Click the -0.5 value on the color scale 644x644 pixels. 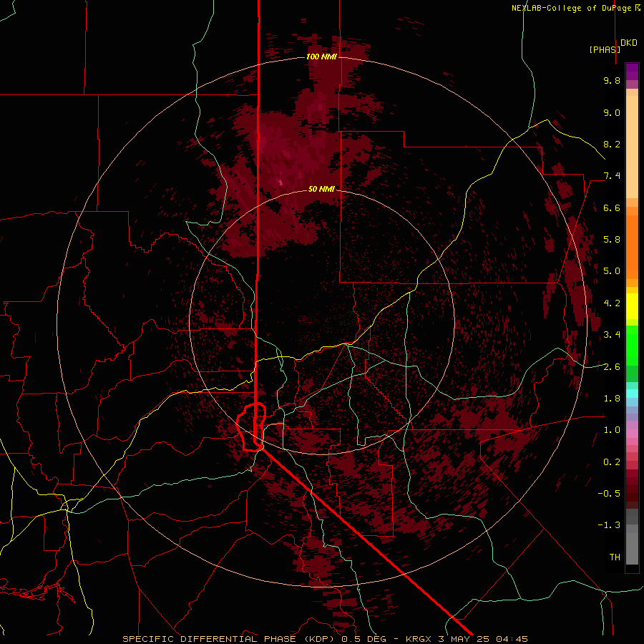609,494
